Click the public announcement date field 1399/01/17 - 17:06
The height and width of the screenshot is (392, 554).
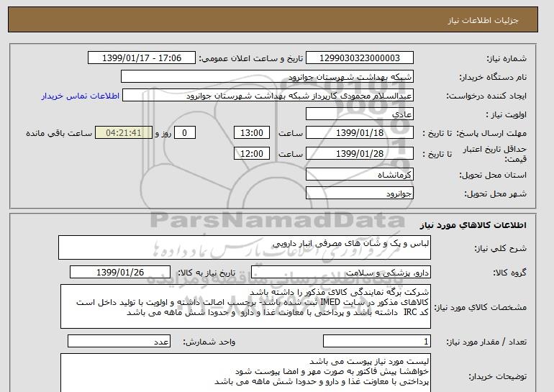pyautogui.click(x=141, y=58)
